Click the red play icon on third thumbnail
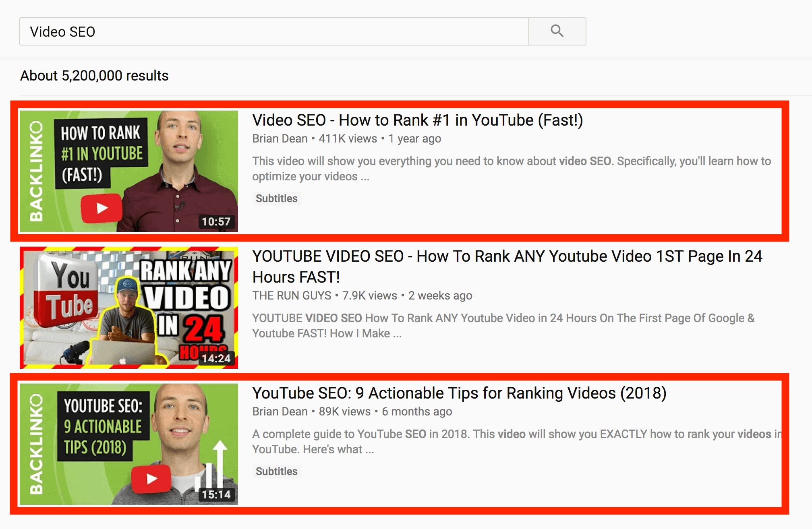 pyautogui.click(x=151, y=479)
